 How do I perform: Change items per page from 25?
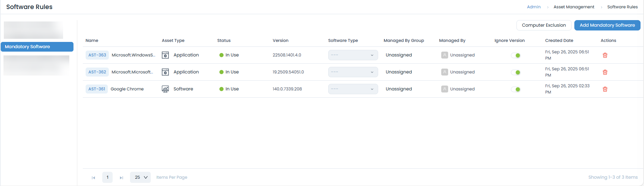tap(140, 177)
